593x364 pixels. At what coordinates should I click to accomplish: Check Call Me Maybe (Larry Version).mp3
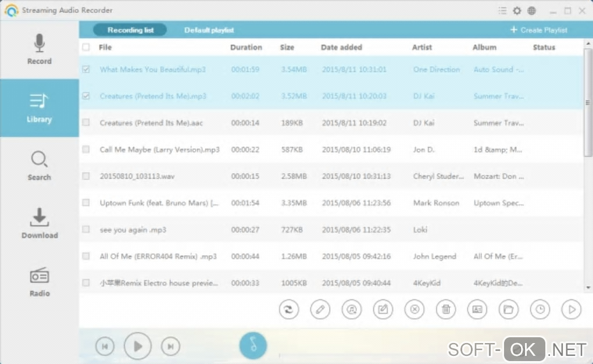click(86, 149)
